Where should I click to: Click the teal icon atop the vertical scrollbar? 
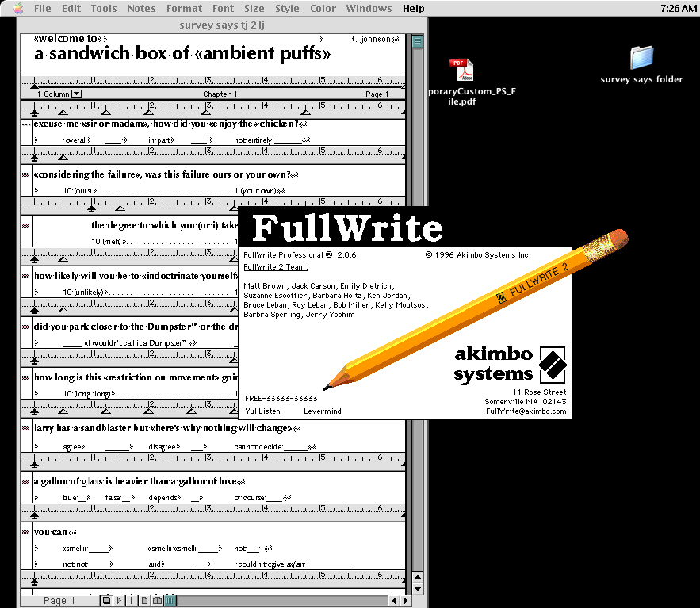[x=418, y=41]
